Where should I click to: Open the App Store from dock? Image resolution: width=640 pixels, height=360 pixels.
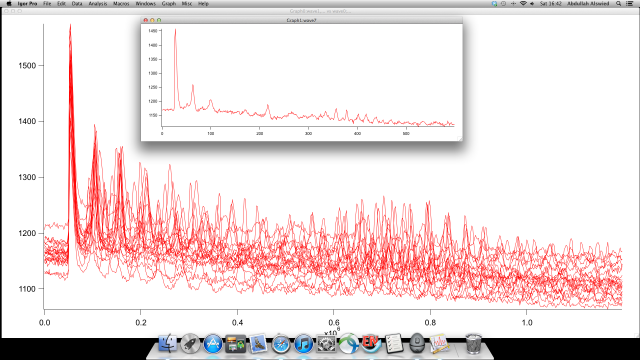(x=213, y=344)
